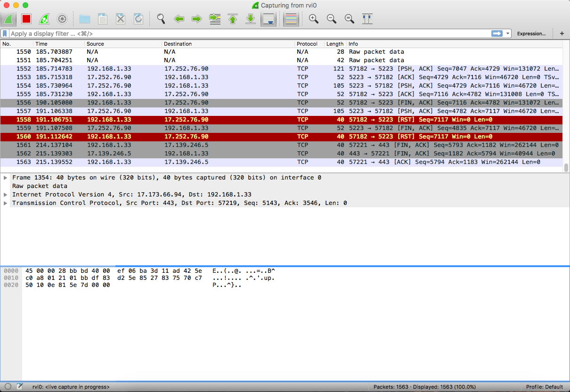570x392 pixels.
Task: Click in the display filter field
Action: [250, 33]
